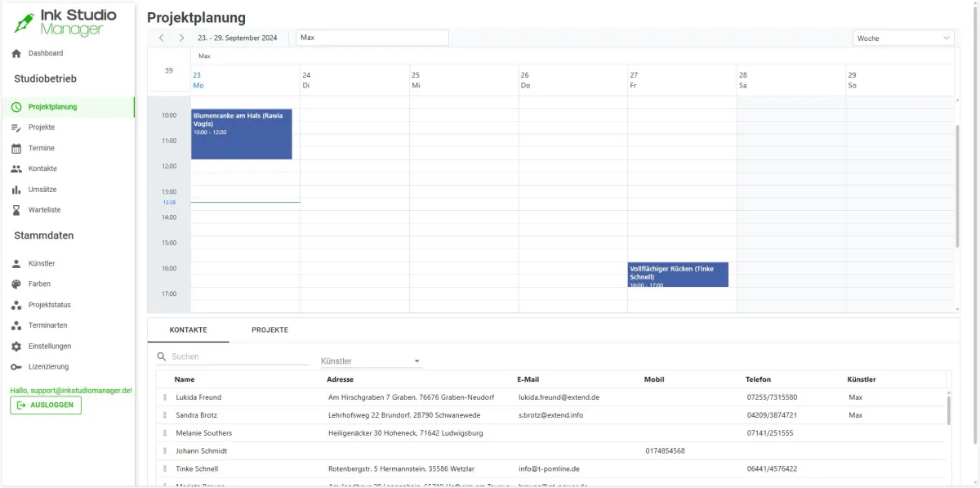The image size is (980, 488).
Task: Open Kontakte via the people icon
Action: [x=16, y=168]
